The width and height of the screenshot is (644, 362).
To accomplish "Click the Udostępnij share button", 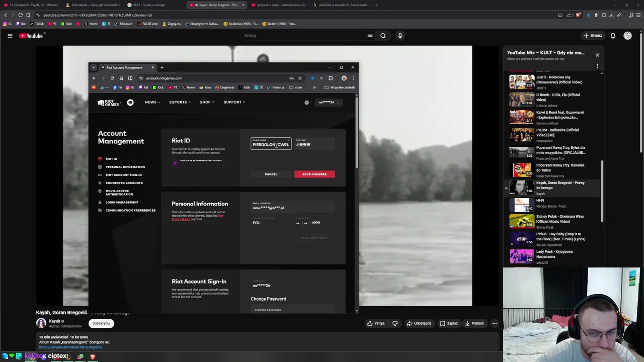I will [x=419, y=323].
